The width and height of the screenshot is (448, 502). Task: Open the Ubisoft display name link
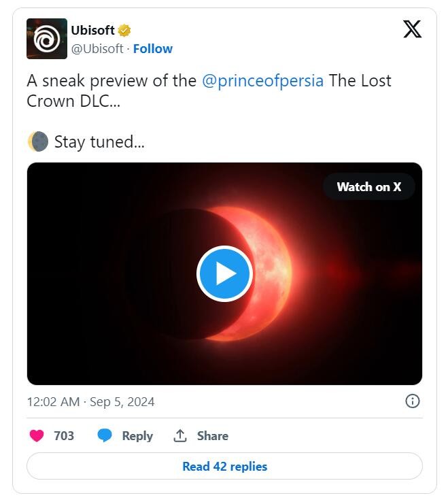point(92,31)
